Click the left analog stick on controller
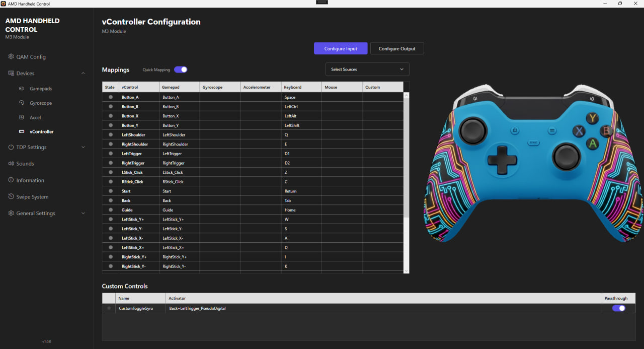 473,130
